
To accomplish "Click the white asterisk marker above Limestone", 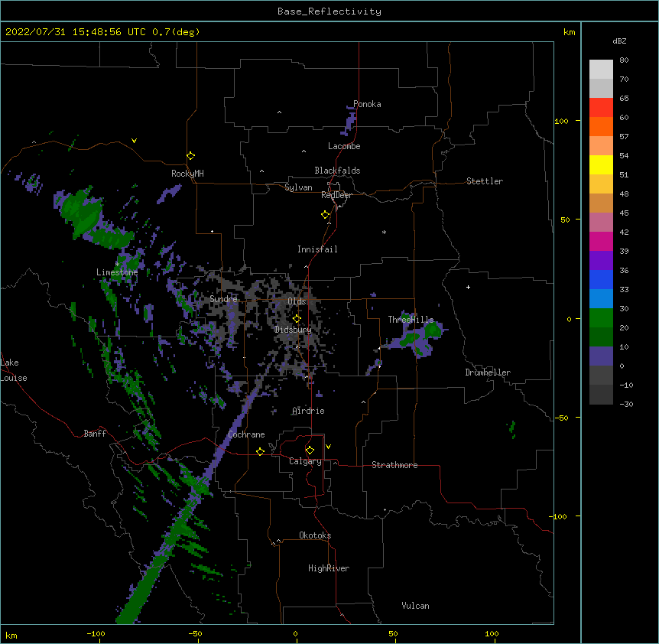I will tap(118, 264).
